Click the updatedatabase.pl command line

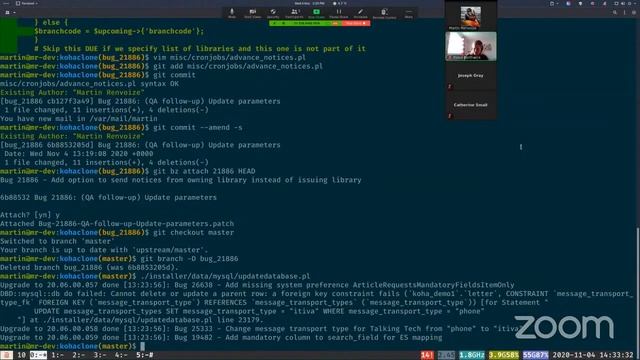click(225, 276)
